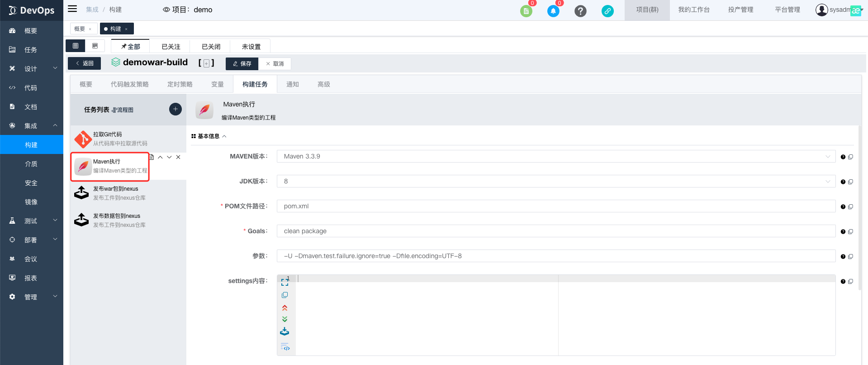
Task: Switch to 通知 tab
Action: click(293, 84)
